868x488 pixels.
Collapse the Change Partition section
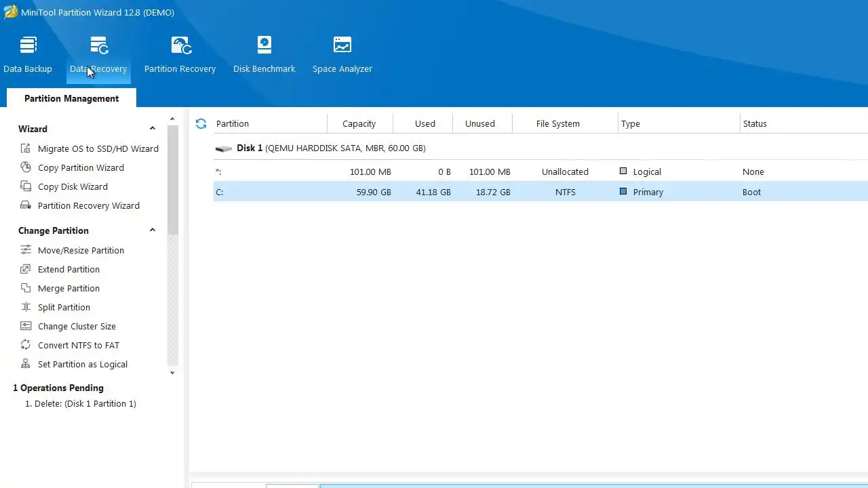pos(153,230)
